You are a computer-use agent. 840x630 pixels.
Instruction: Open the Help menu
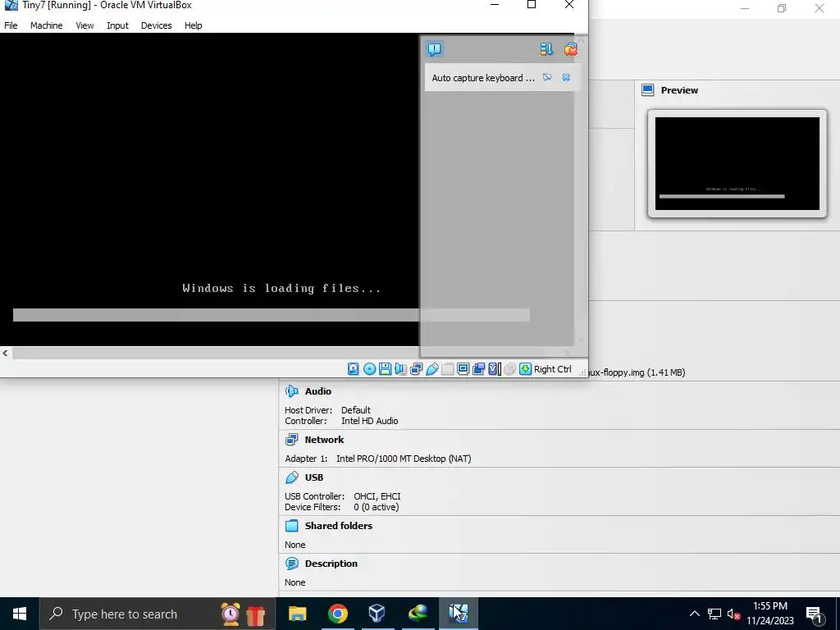[194, 25]
